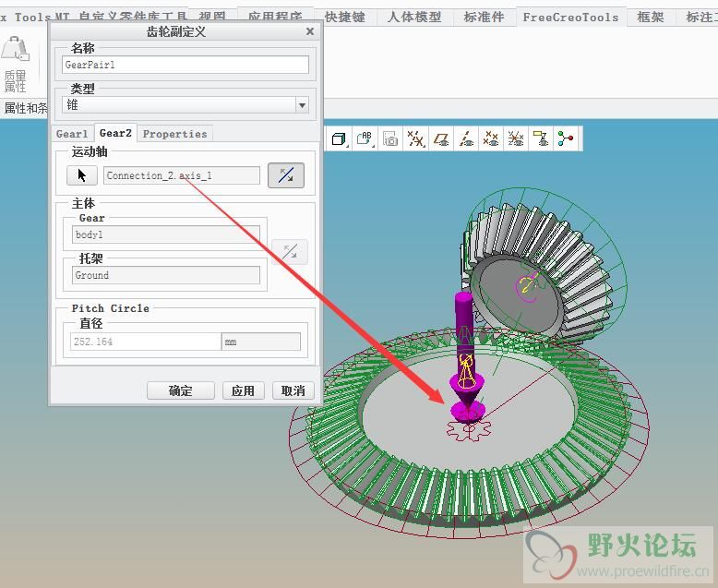
Task: Click the 应用 button
Action: (x=243, y=390)
